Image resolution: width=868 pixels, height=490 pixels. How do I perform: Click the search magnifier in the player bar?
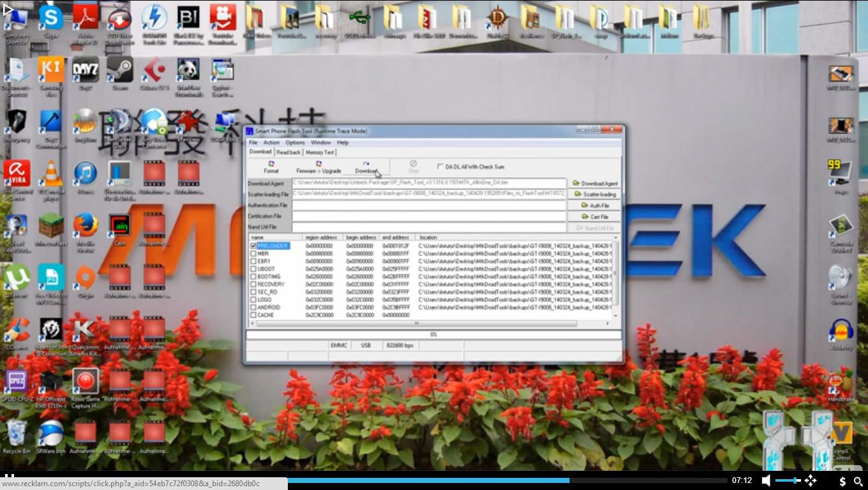(858, 481)
